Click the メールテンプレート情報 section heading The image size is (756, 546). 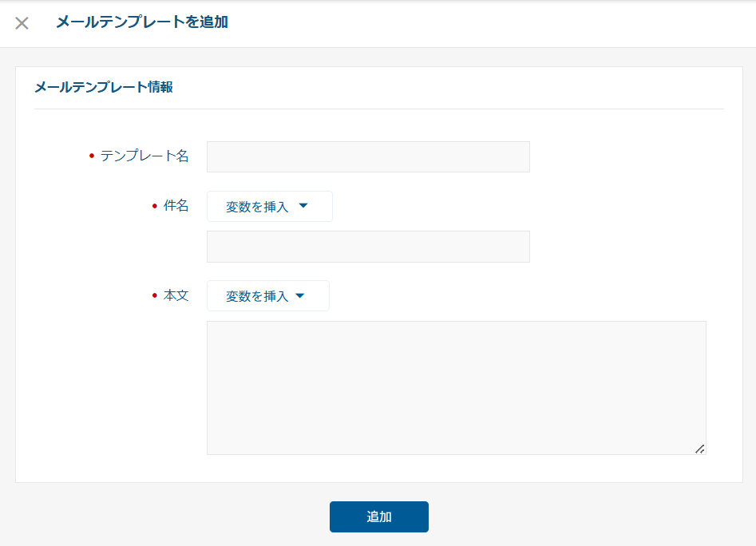(104, 88)
